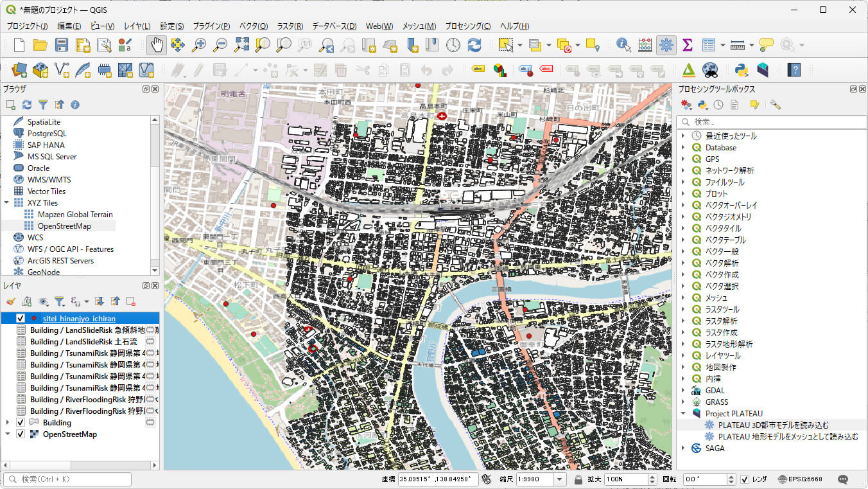Screen dimensions: 868x489
Task: Toggle the render (レンダ) checkbox
Action: click(x=745, y=479)
